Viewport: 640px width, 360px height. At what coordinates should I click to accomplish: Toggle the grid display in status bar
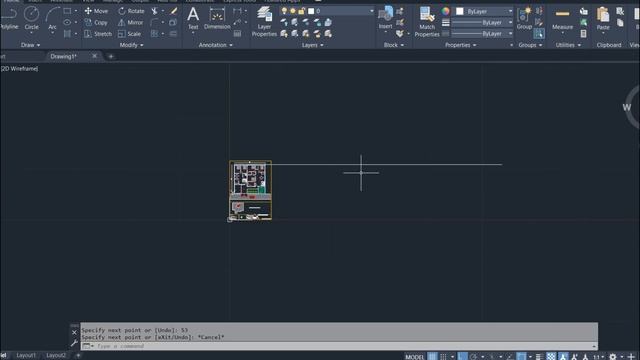[x=432, y=357]
